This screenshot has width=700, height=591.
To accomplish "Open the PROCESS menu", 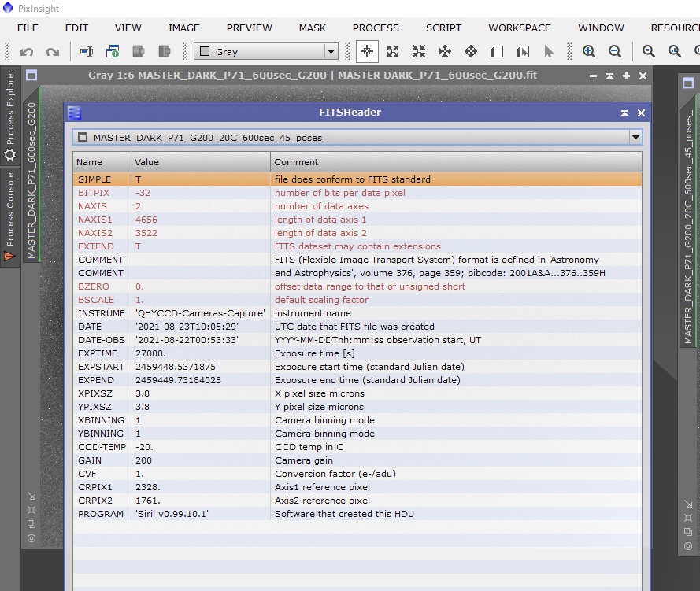I will pos(376,28).
